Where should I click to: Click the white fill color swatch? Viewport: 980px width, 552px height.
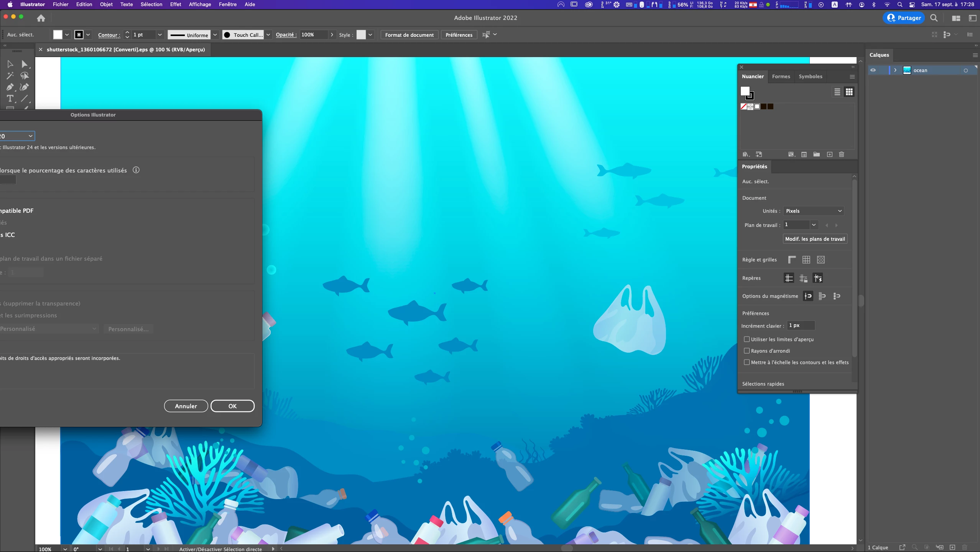pos(58,35)
